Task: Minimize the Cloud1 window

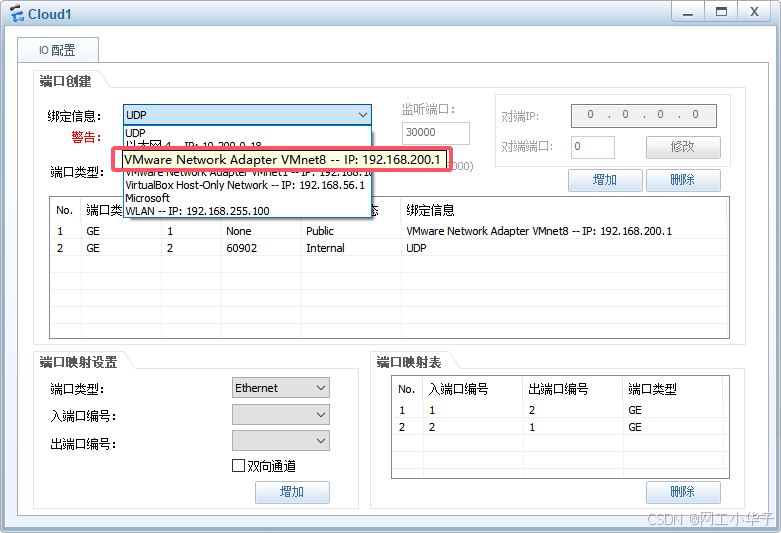Action: coord(688,12)
